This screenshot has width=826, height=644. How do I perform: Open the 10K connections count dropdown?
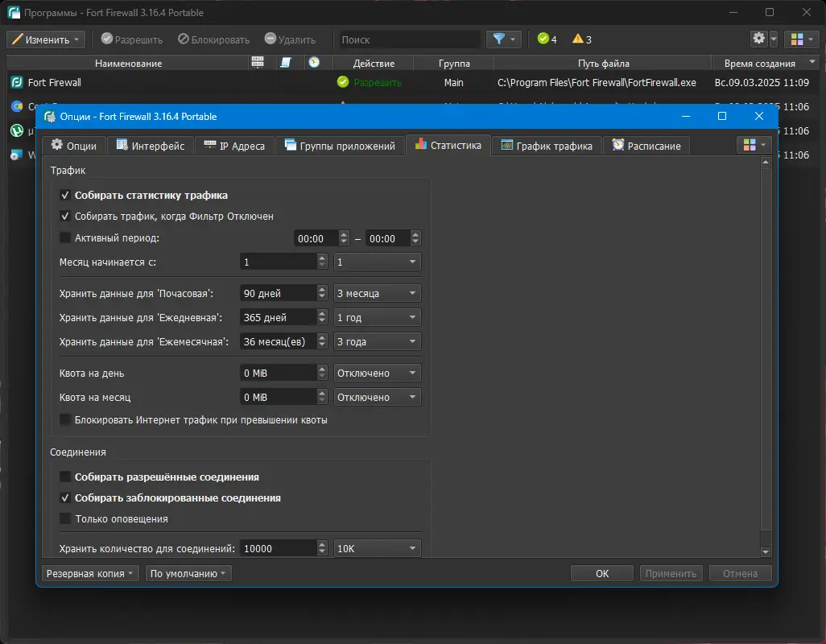(x=378, y=549)
